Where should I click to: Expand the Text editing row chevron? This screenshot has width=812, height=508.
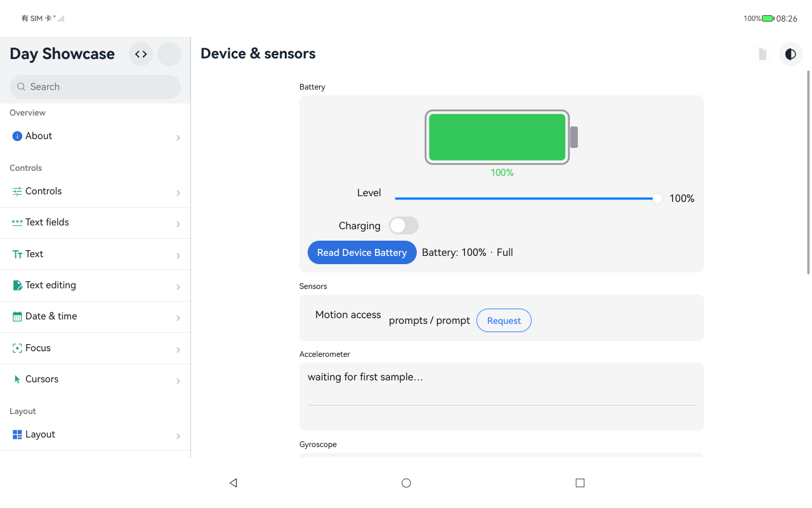click(178, 286)
